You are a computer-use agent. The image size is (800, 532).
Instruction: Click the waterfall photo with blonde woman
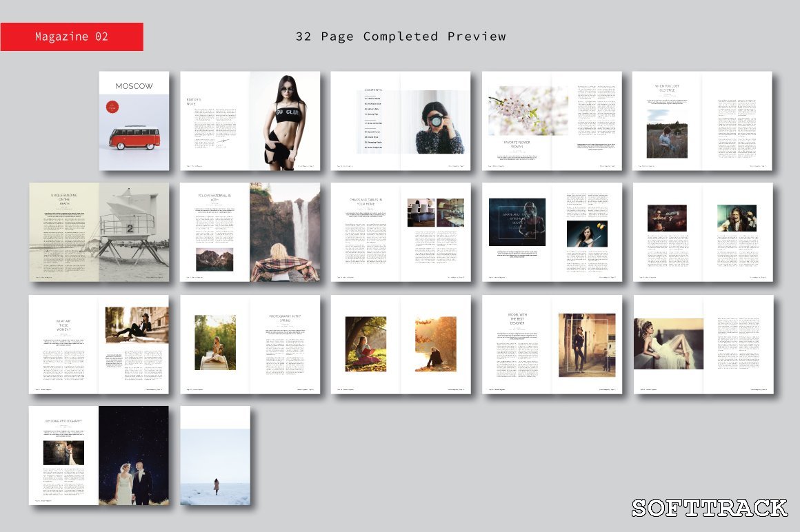click(x=285, y=232)
